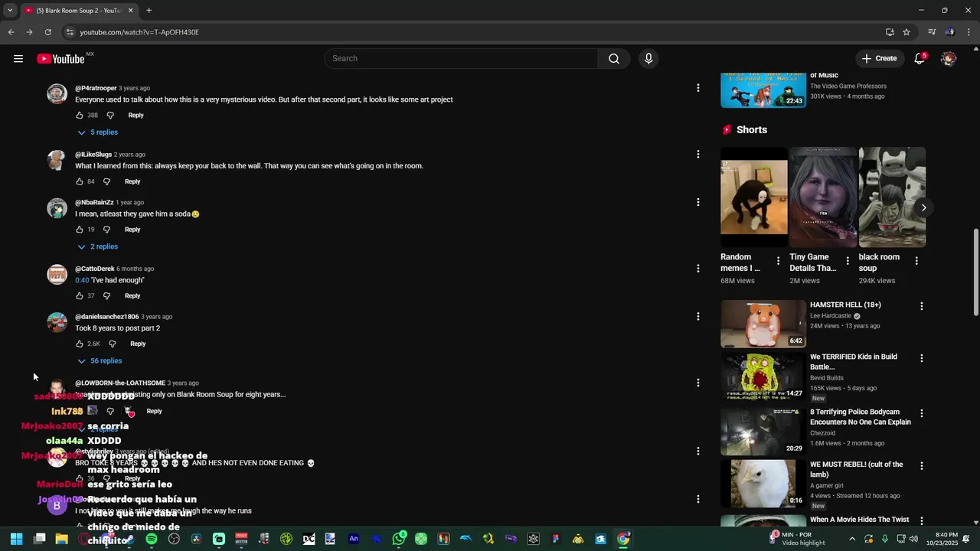Viewport: 980px width, 551px height.
Task: Open options for HAMSTER HELL video
Action: 921,306
